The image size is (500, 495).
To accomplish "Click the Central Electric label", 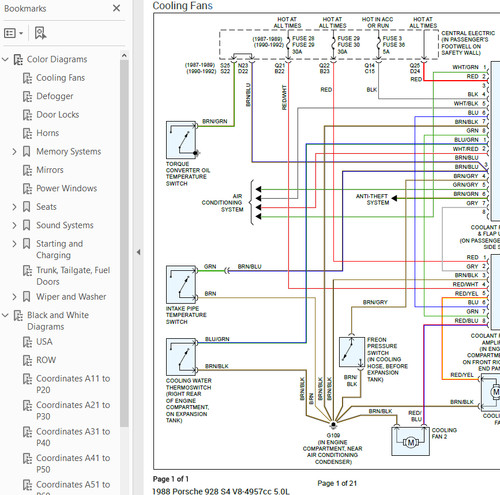I will [468, 43].
